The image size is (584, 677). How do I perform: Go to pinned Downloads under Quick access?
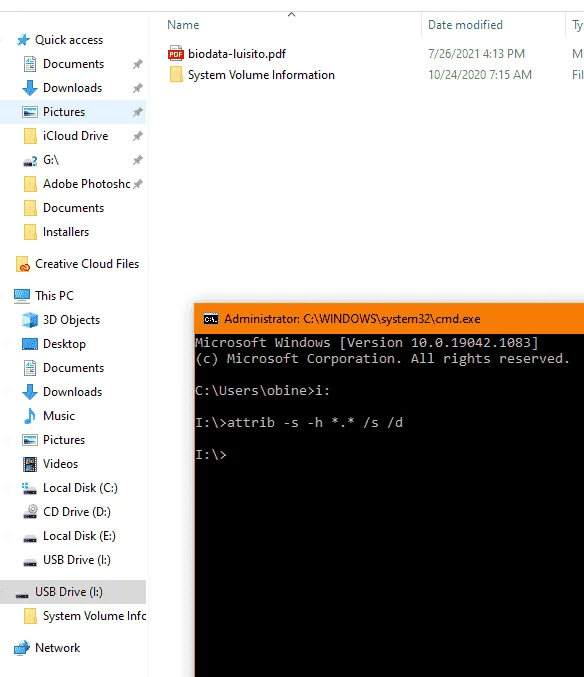pos(73,88)
